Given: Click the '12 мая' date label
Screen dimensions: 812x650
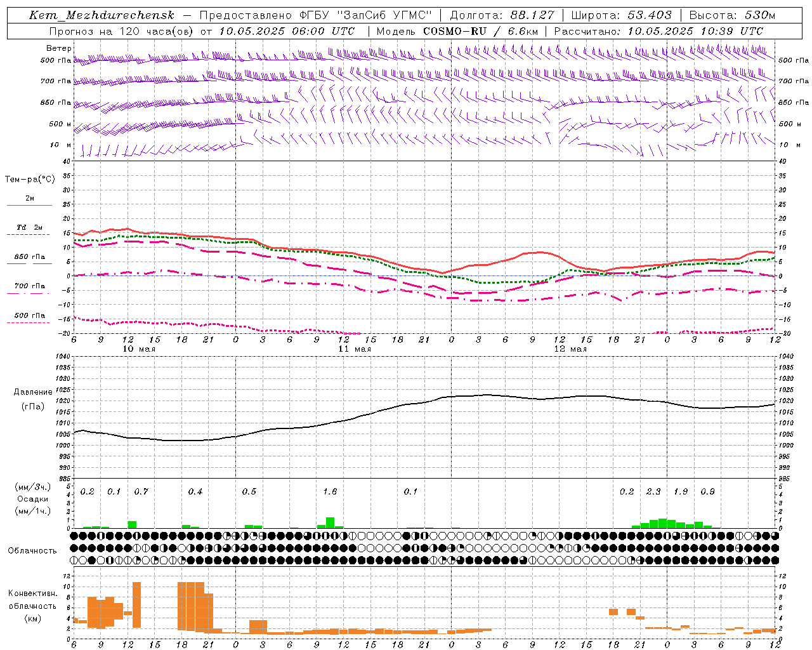Looking at the screenshot, I should pos(570,349).
